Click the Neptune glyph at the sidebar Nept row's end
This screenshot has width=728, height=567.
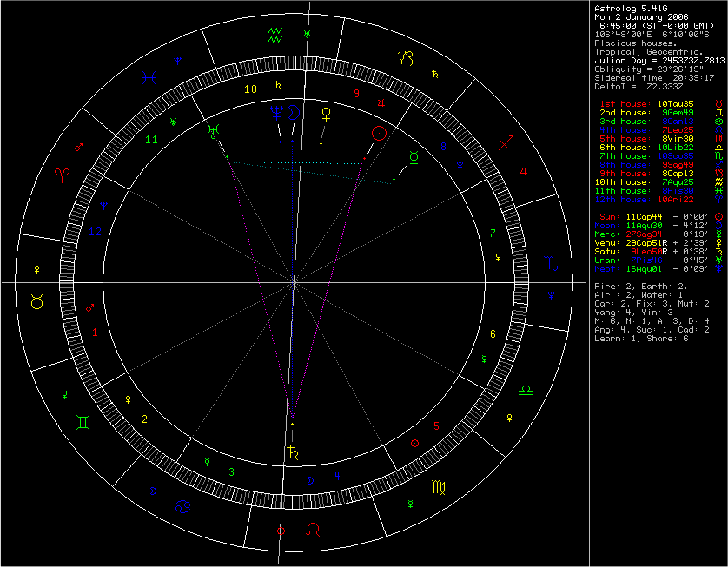tap(719, 269)
